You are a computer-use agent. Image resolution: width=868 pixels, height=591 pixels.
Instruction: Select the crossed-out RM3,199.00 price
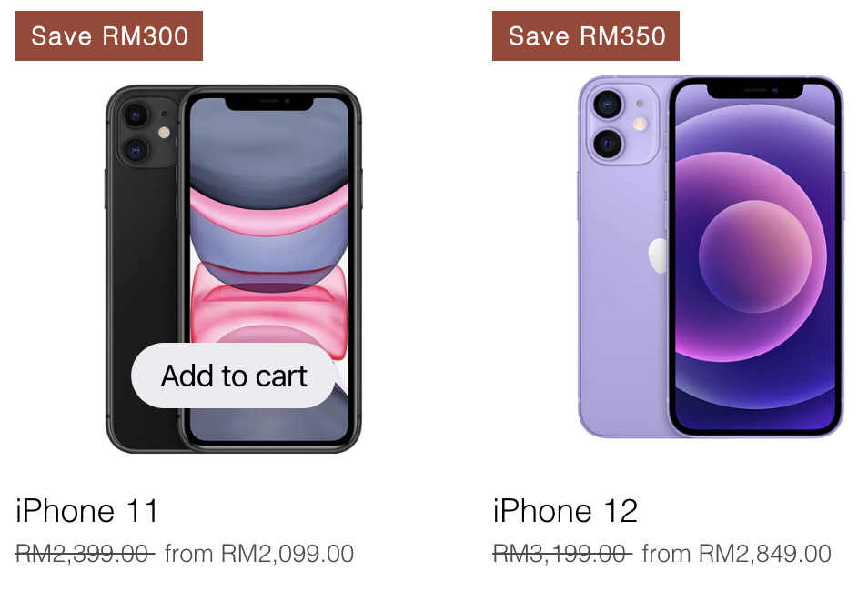[x=562, y=554]
